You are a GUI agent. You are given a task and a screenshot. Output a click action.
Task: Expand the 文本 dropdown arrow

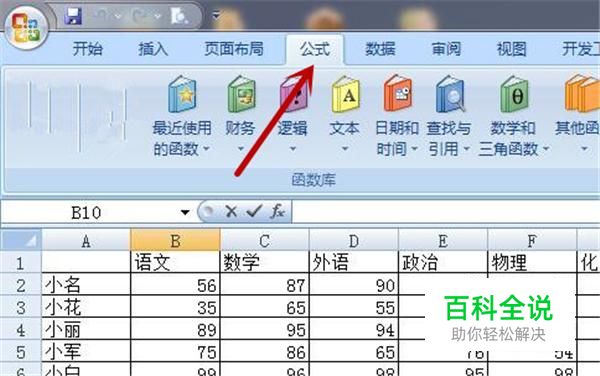click(x=345, y=148)
